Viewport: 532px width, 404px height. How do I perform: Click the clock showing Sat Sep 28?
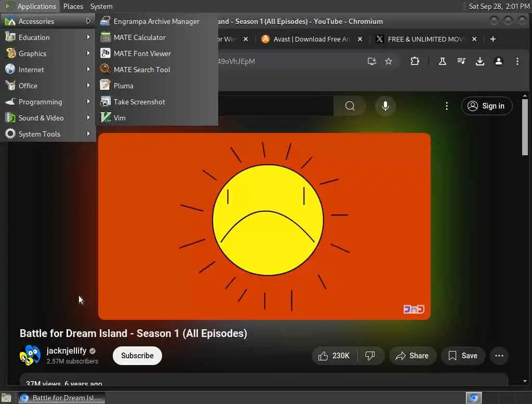[499, 6]
